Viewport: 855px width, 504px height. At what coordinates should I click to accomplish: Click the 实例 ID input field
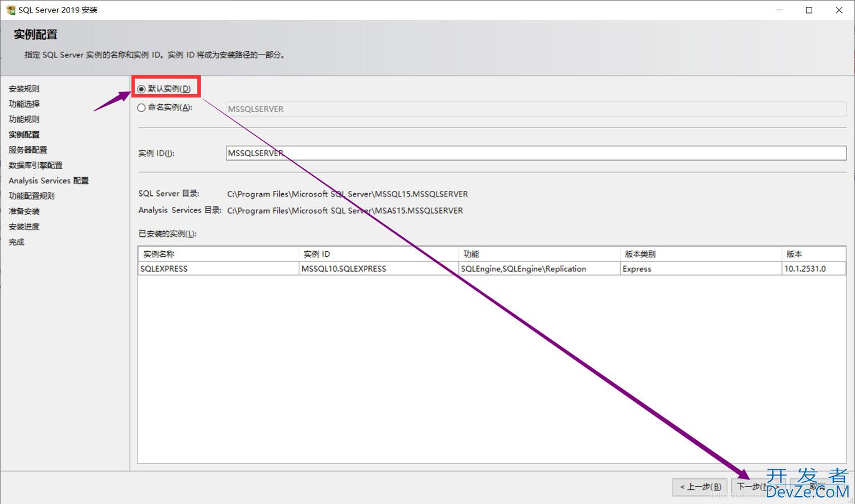coord(536,153)
